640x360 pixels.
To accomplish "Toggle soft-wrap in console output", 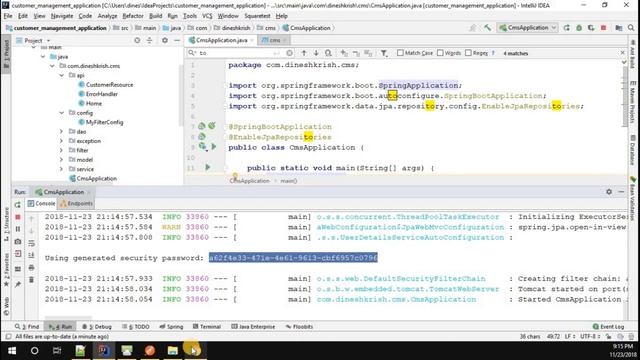I will click(31, 243).
